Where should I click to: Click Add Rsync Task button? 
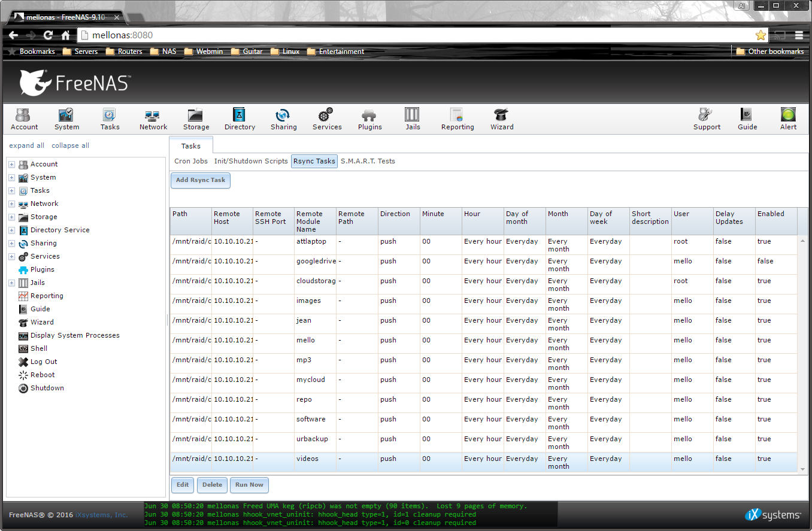pyautogui.click(x=201, y=180)
